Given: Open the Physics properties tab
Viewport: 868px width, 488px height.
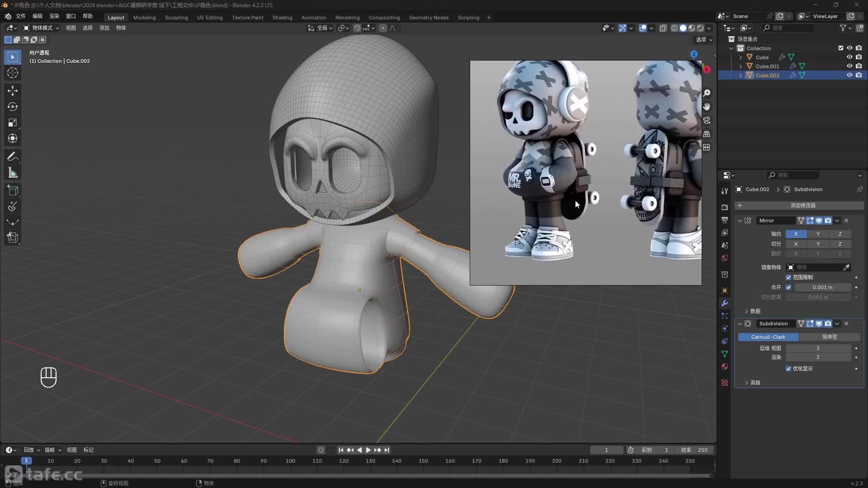Looking at the screenshot, I should click(x=725, y=328).
